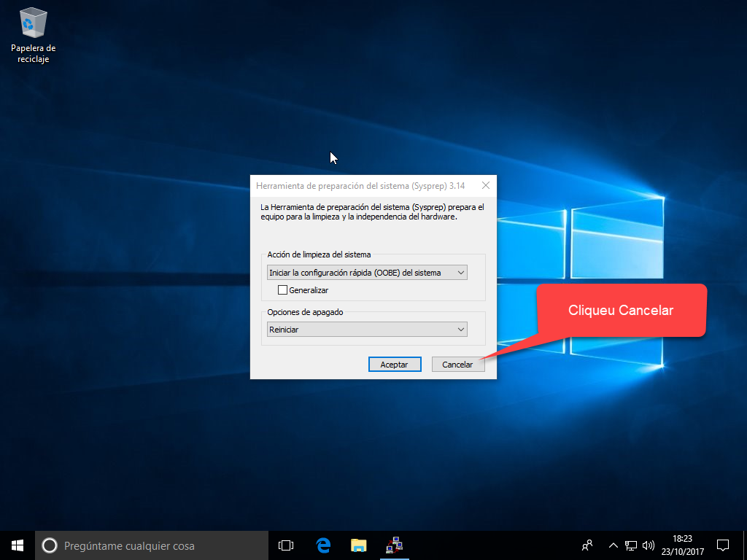Click the Aceptar button in Sysprep dialog
The width and height of the screenshot is (747, 560).
(x=395, y=365)
